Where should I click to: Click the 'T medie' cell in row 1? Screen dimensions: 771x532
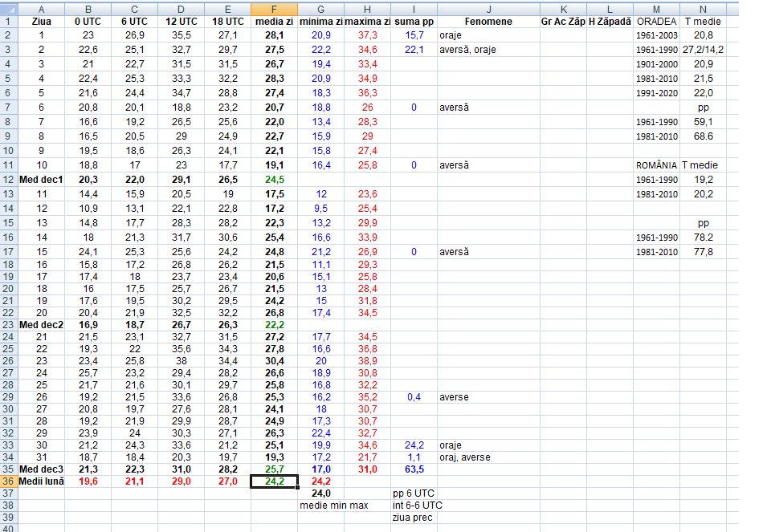pyautogui.click(x=704, y=22)
